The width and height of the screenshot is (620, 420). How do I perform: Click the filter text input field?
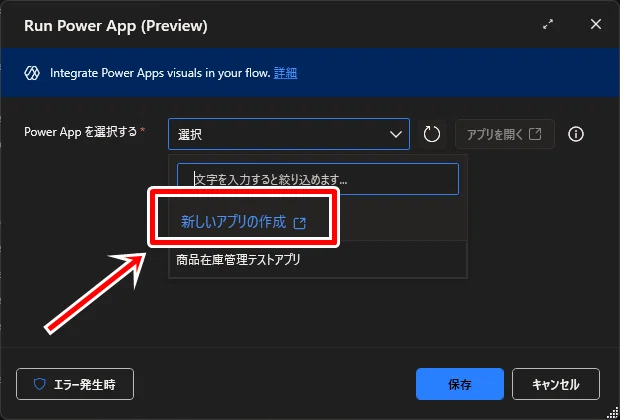[x=318, y=179]
